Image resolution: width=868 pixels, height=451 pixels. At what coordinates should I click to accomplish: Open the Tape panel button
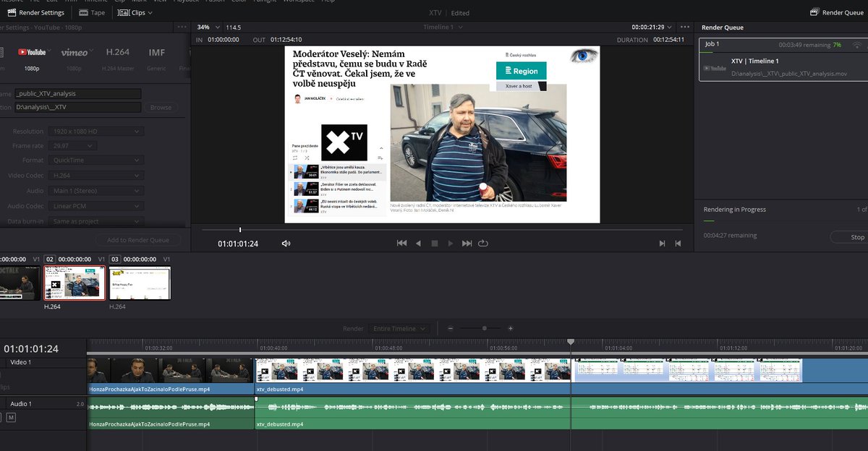(91, 12)
